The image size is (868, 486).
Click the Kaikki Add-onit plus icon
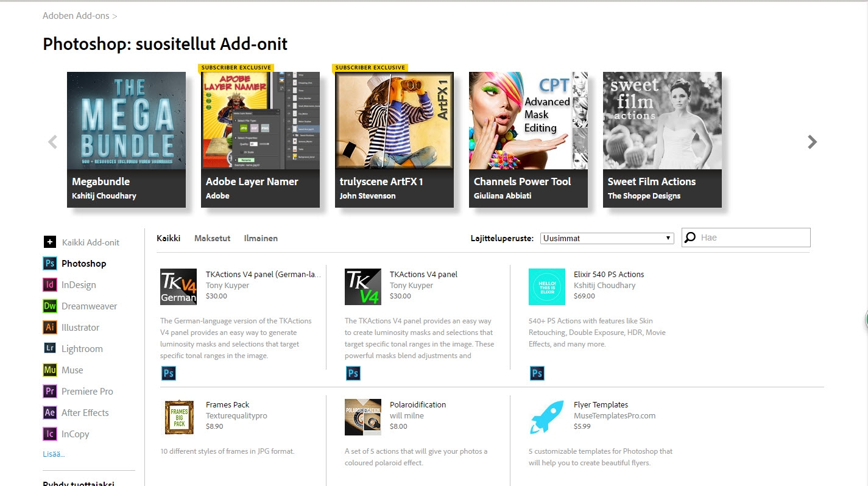pyautogui.click(x=49, y=242)
